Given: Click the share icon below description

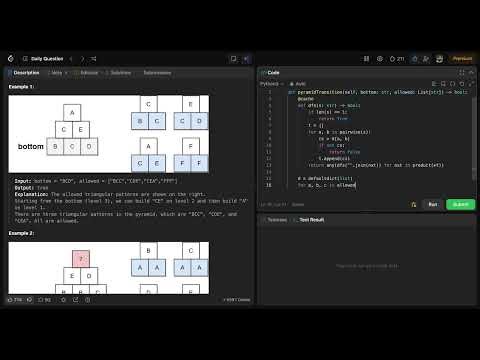Looking at the screenshot, I should click(76, 300).
